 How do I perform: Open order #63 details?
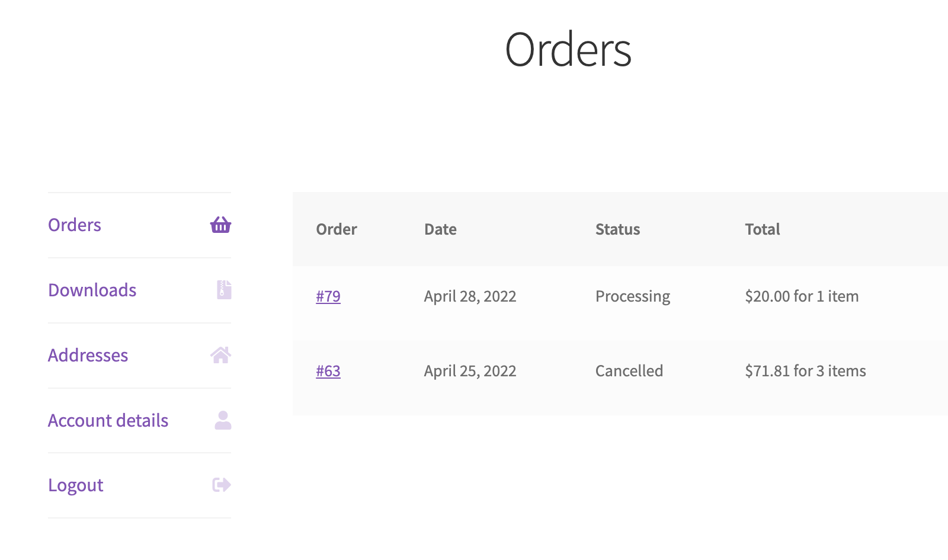coord(328,370)
